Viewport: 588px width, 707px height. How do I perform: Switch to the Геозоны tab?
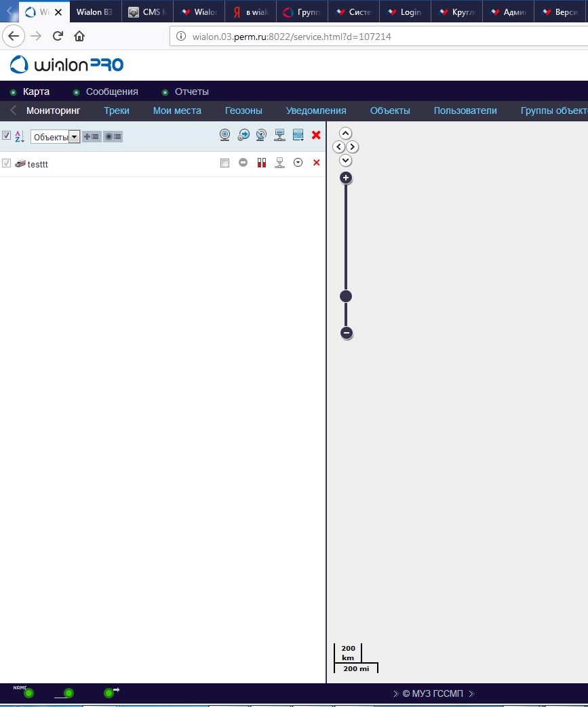(x=243, y=110)
